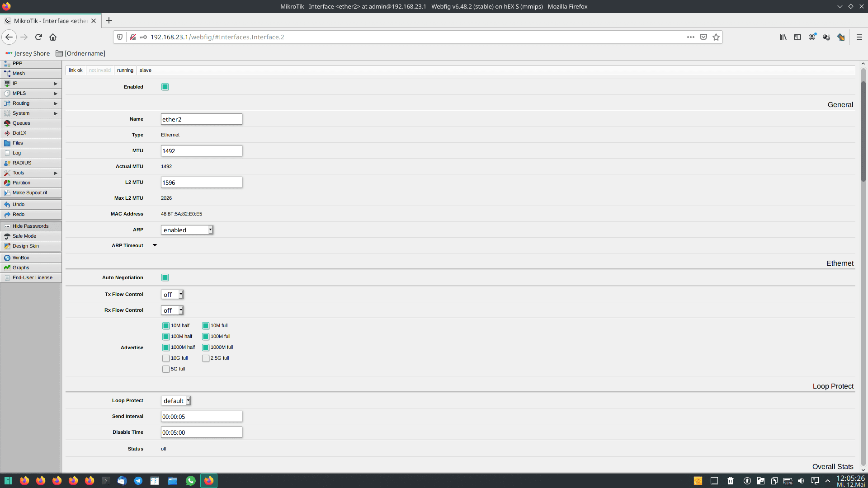
Task: Uncheck 1000M full advertise option
Action: click(206, 347)
